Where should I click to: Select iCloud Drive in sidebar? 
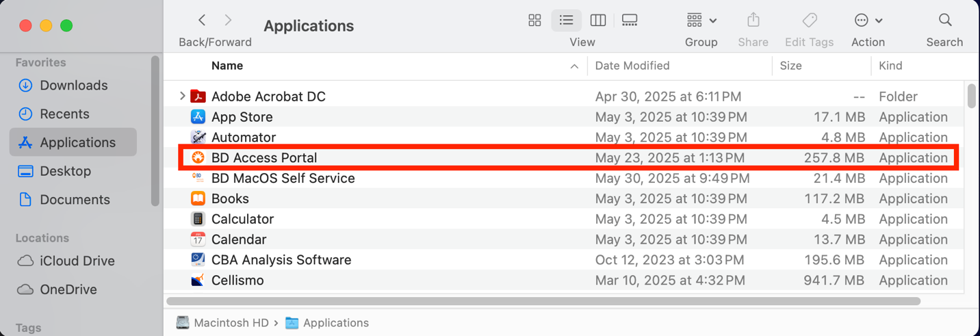(77, 261)
